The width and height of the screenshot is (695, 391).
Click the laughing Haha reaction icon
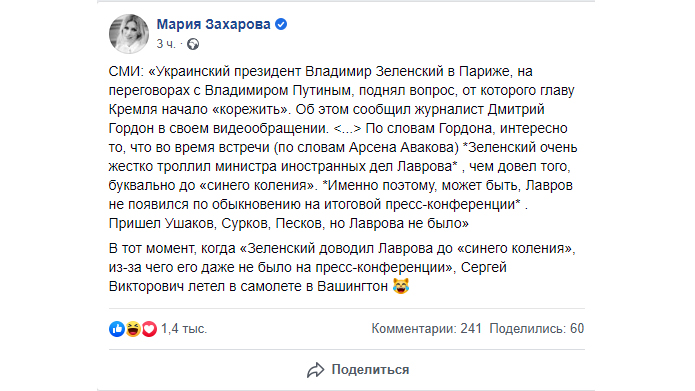(x=133, y=329)
